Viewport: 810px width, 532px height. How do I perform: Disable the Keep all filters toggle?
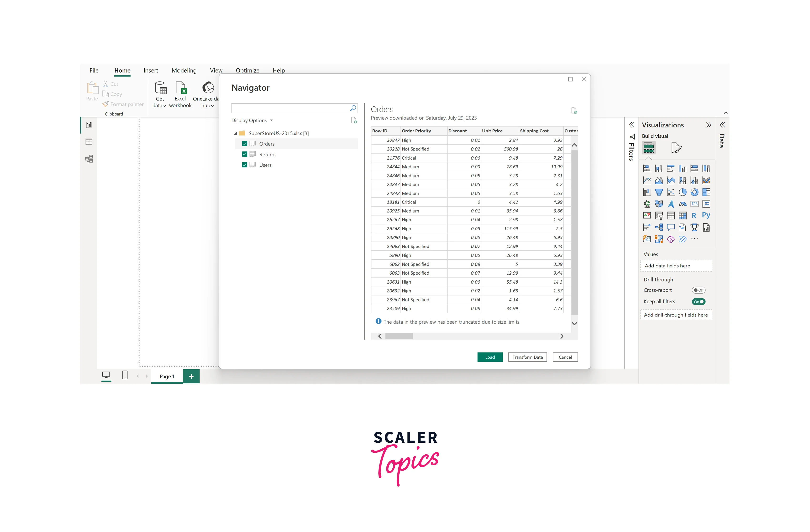[x=698, y=302]
